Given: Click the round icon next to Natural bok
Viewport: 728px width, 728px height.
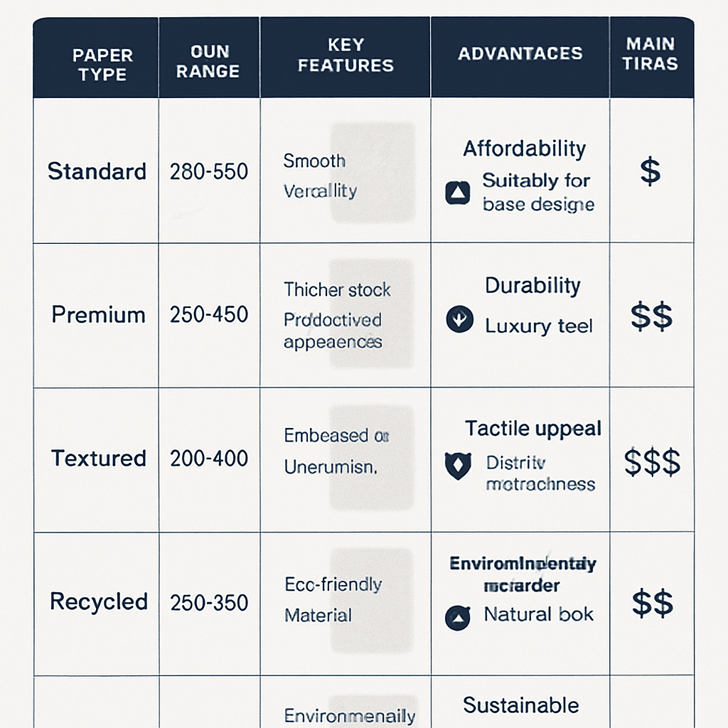Looking at the screenshot, I should click(x=457, y=617).
